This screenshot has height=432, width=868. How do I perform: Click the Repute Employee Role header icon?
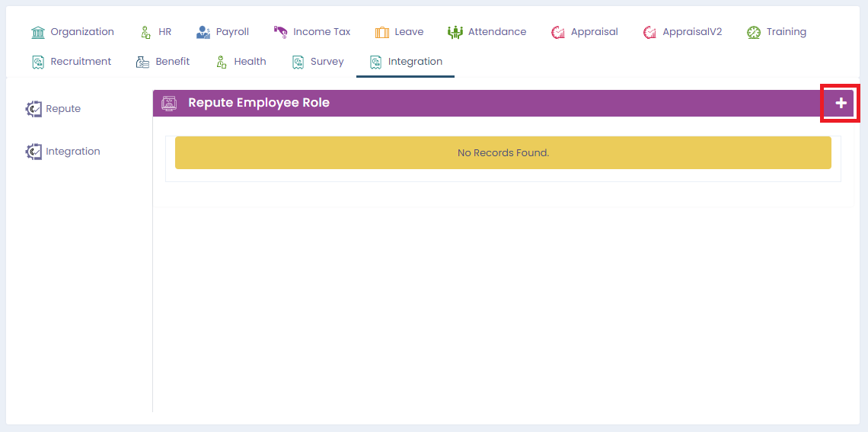coord(169,103)
